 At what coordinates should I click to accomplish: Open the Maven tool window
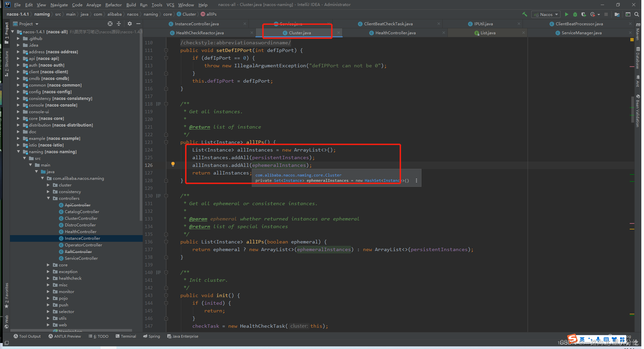(x=638, y=32)
